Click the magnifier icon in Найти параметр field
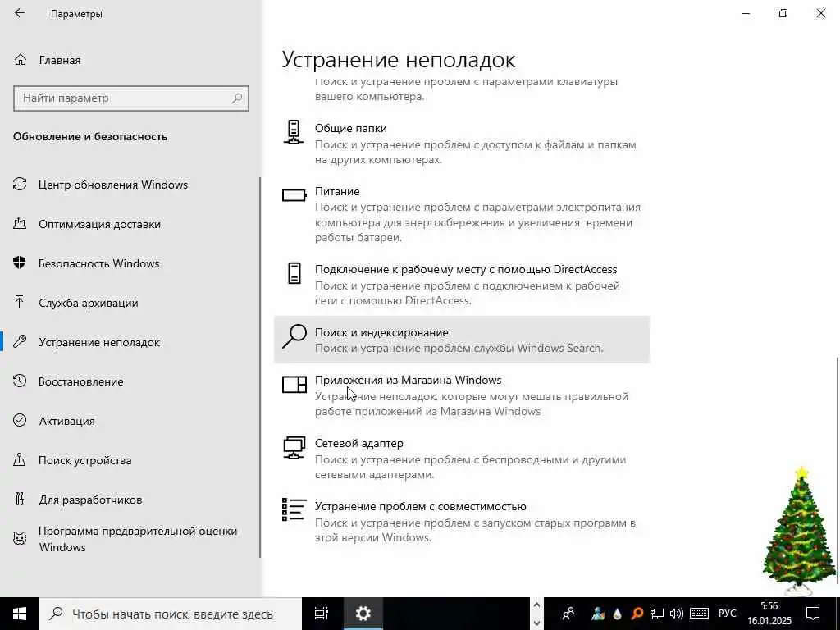The width and height of the screenshot is (840, 630). pyautogui.click(x=237, y=98)
